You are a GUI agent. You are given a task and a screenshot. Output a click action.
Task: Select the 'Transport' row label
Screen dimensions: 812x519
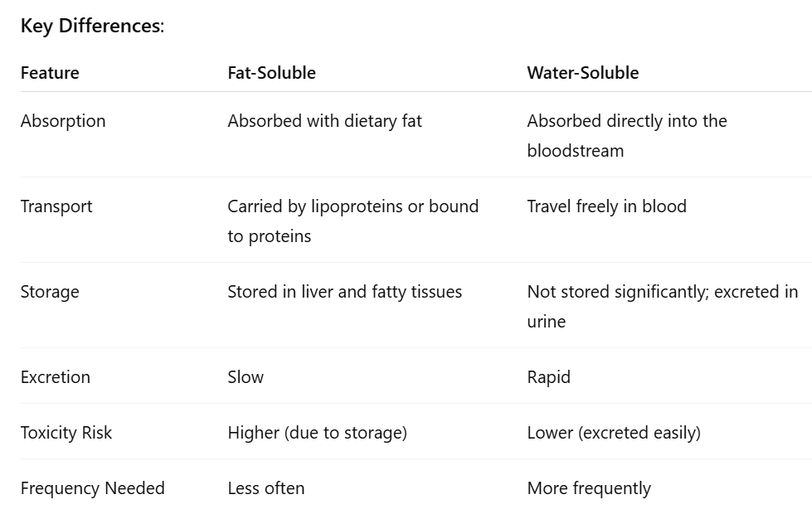click(x=56, y=206)
